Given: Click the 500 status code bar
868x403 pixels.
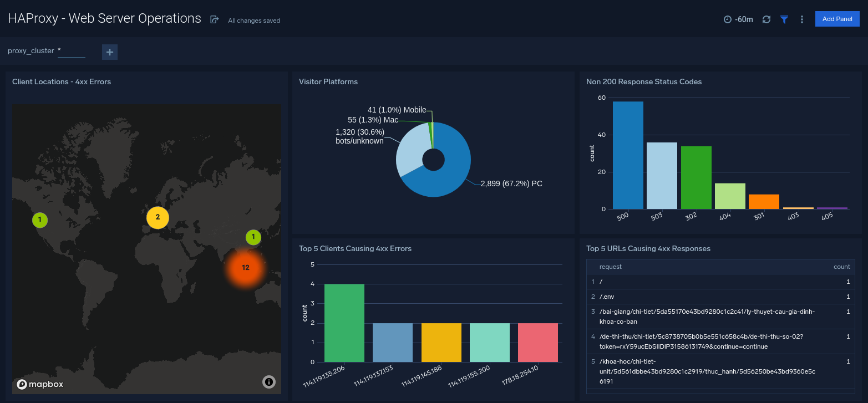Looking at the screenshot, I should [x=628, y=155].
